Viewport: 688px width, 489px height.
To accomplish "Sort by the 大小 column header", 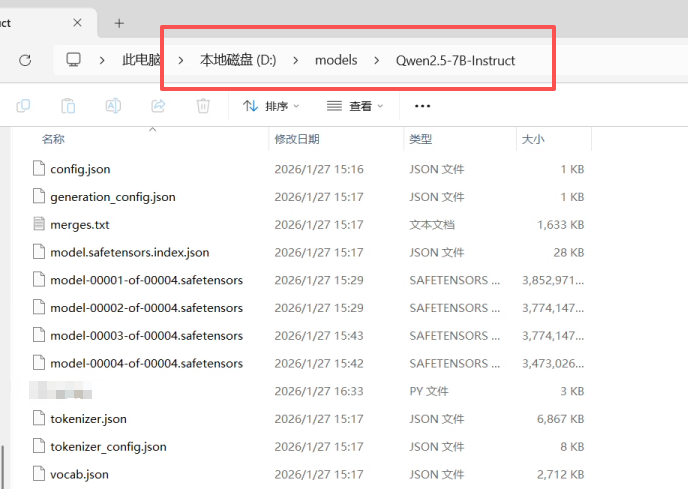I will (533, 139).
